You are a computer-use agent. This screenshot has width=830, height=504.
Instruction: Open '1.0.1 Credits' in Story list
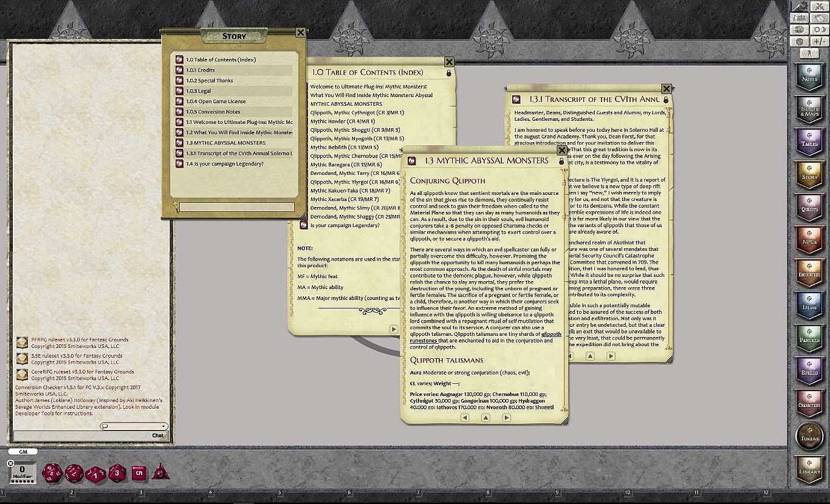tap(234, 70)
